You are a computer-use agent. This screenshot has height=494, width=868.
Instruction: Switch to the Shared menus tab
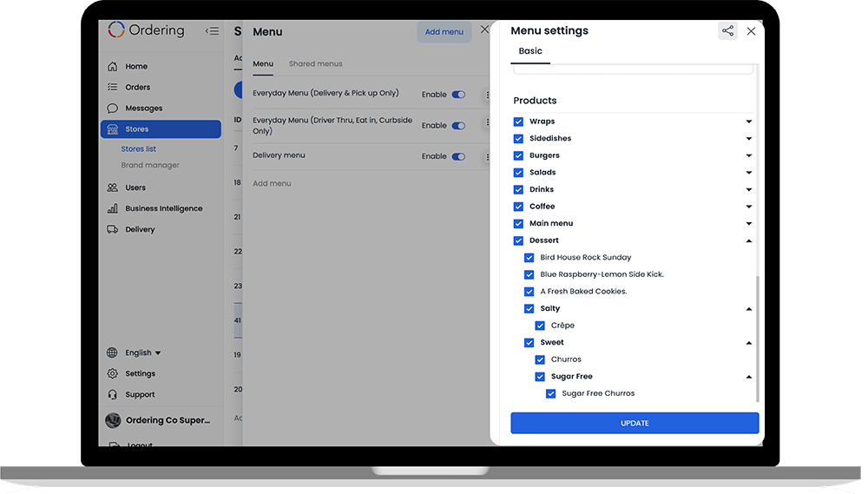coord(316,63)
